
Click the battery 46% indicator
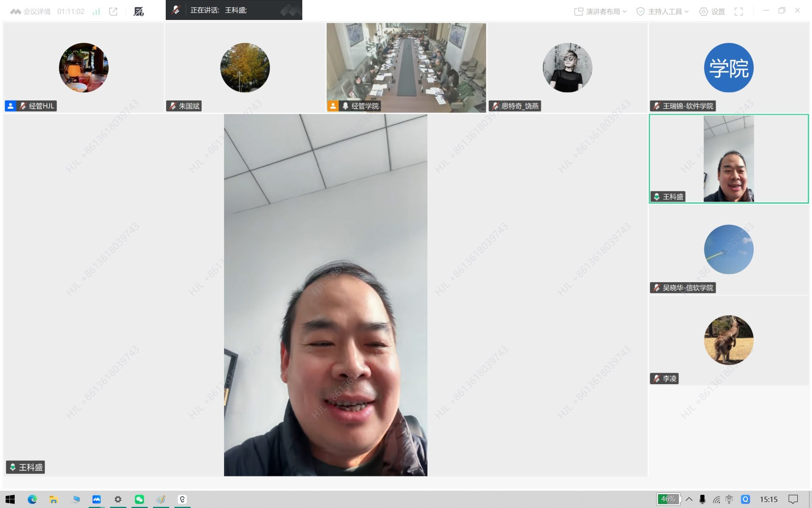point(668,499)
